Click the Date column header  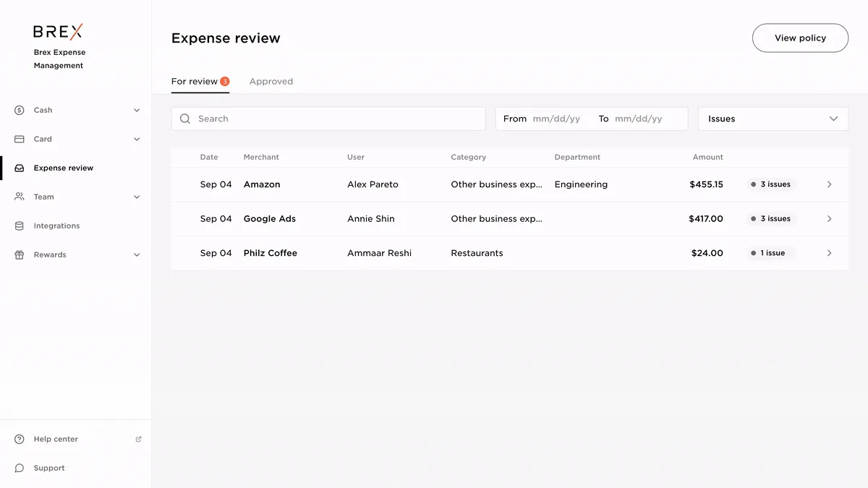tap(209, 157)
